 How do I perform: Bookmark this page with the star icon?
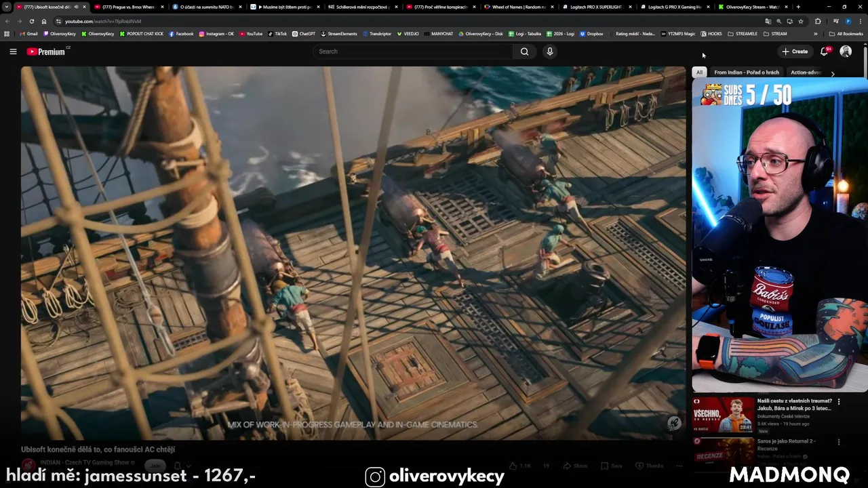point(801,21)
